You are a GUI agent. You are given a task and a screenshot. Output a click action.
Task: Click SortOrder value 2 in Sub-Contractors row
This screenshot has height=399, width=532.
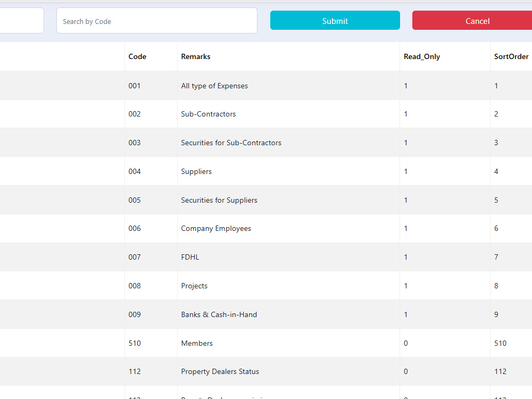pyautogui.click(x=496, y=114)
